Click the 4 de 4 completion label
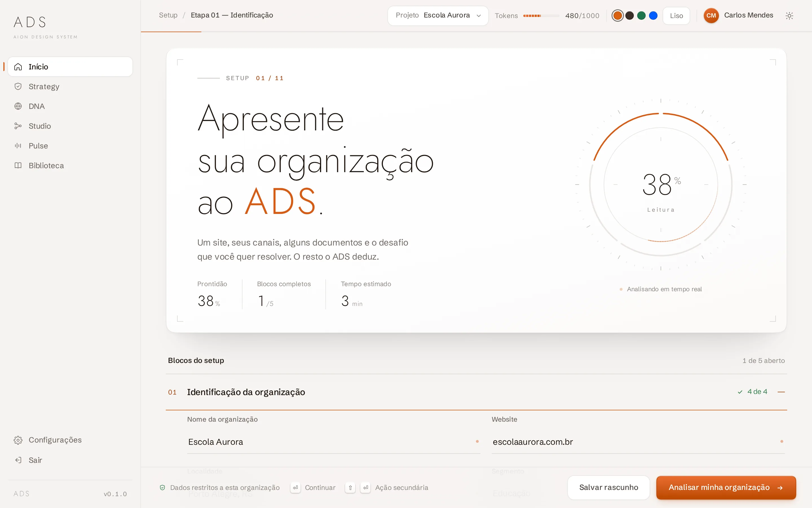The height and width of the screenshot is (508, 812). click(757, 392)
